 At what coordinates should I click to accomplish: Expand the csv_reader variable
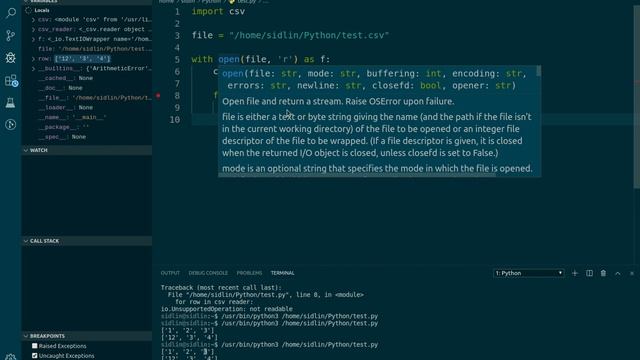point(33,29)
